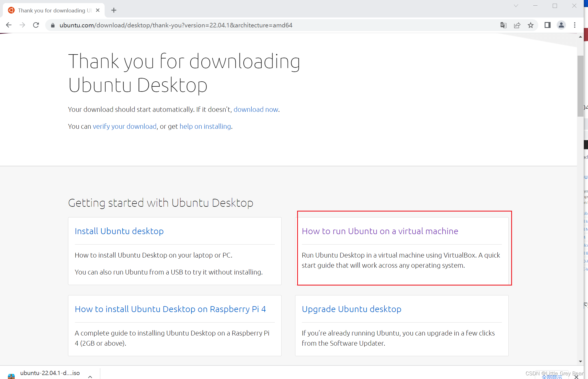Click the 'download now' link
The height and width of the screenshot is (379, 588).
[x=256, y=110]
